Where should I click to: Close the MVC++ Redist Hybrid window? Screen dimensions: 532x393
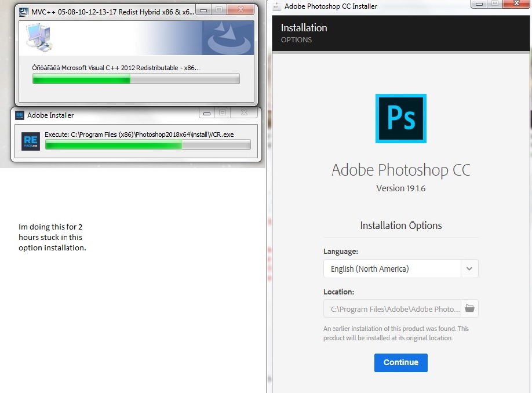[x=241, y=10]
